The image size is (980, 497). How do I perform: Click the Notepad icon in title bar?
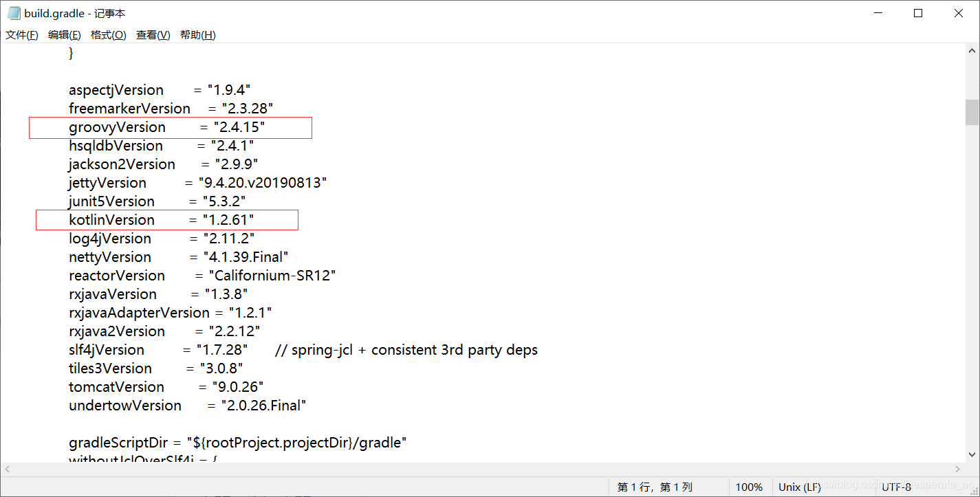14,13
